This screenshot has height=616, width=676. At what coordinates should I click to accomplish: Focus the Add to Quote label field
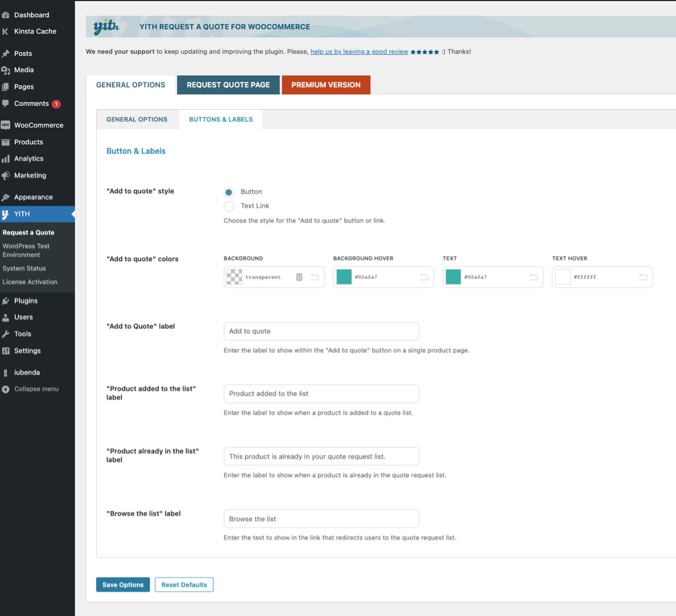click(321, 331)
